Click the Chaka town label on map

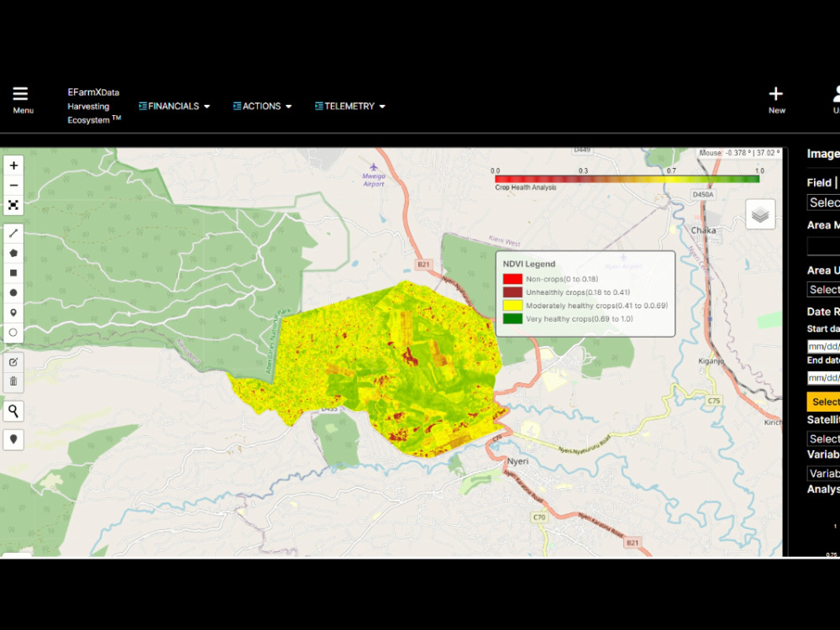pyautogui.click(x=703, y=230)
